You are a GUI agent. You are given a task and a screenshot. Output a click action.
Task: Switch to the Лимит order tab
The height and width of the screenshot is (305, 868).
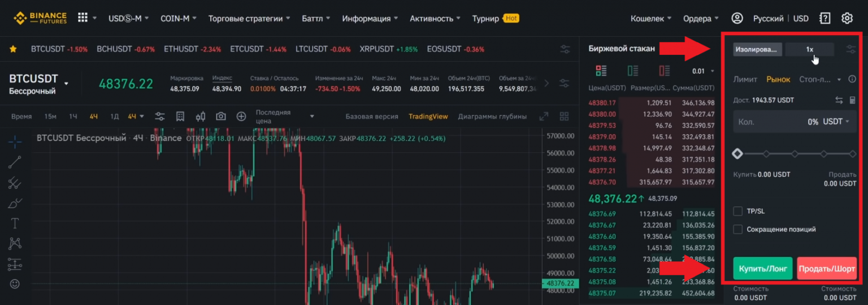point(745,79)
